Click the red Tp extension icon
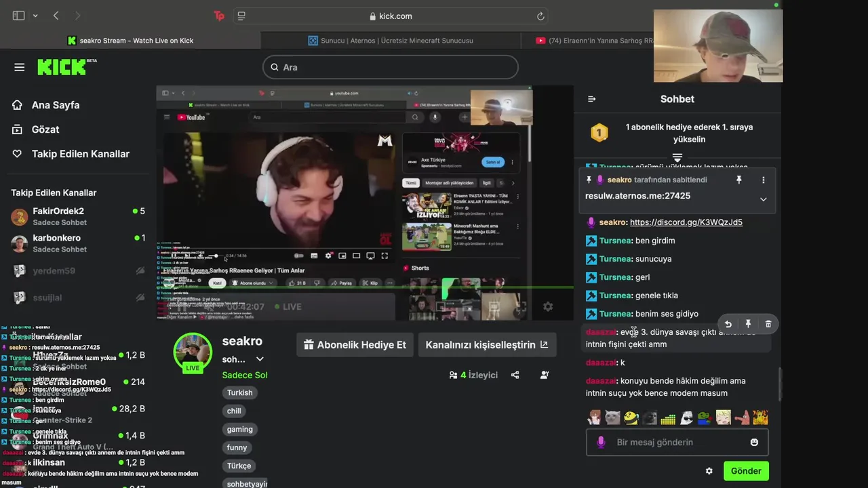 218,16
